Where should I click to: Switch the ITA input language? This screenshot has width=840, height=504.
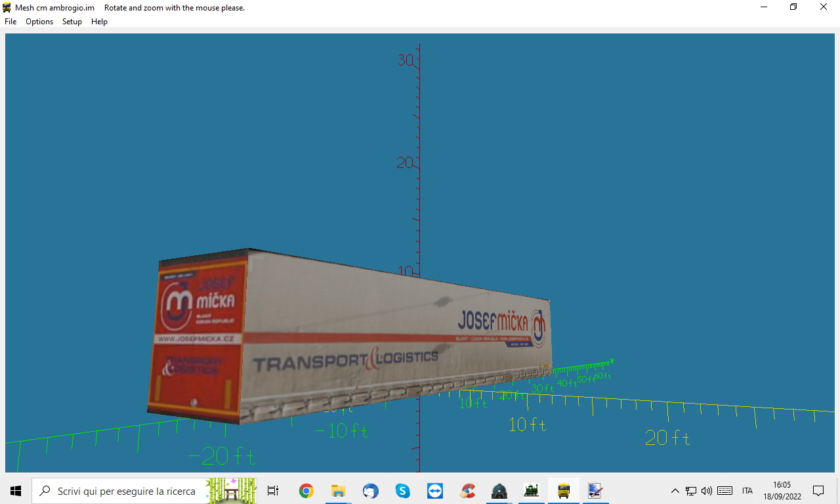(747, 491)
